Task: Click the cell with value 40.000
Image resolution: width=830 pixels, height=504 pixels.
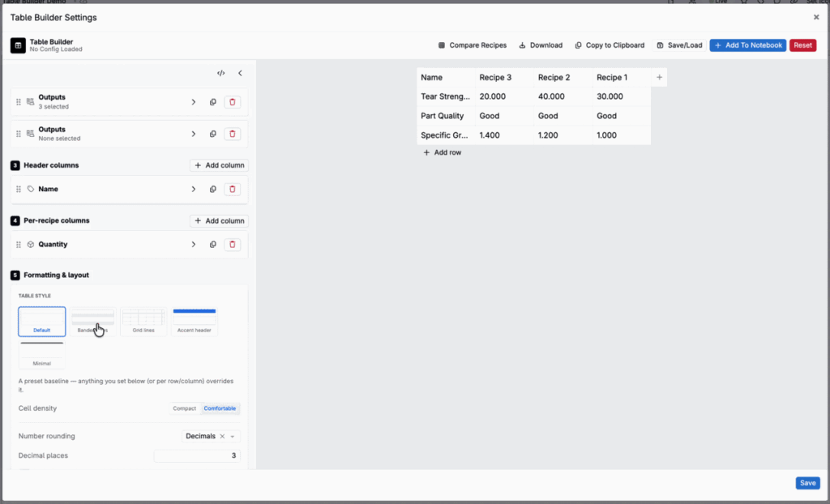Action: click(x=563, y=96)
